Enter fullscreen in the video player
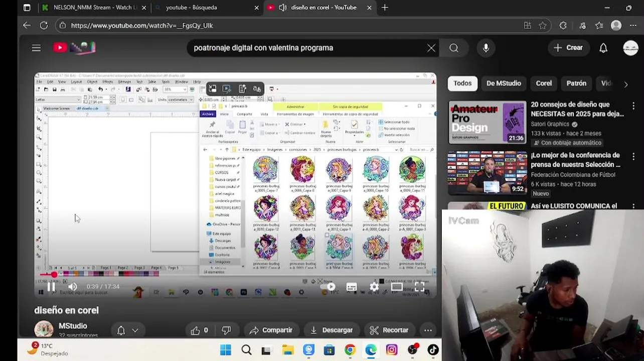The height and width of the screenshot is (361, 644). [419, 287]
